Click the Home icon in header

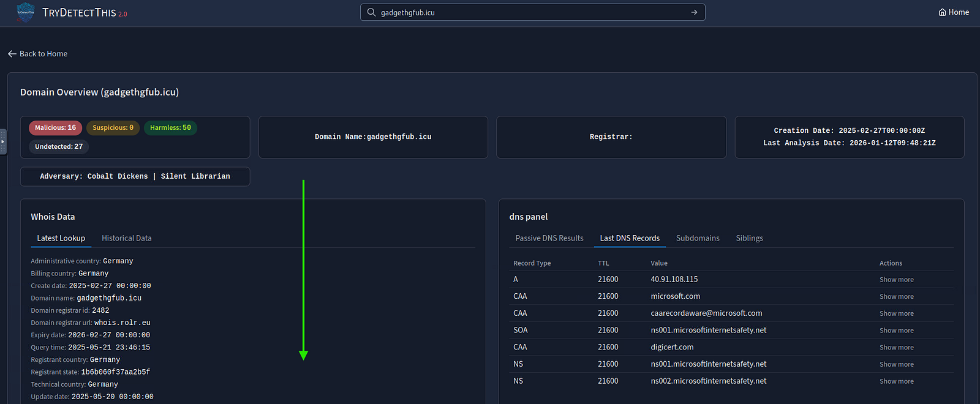click(x=942, y=12)
